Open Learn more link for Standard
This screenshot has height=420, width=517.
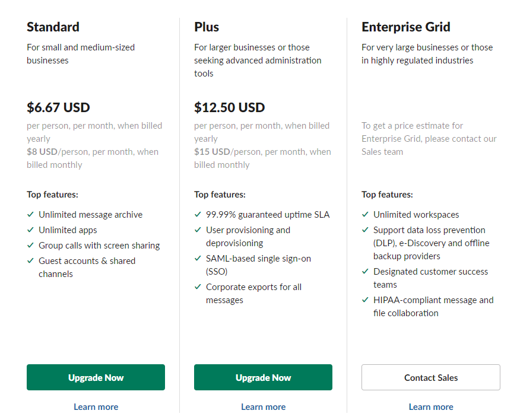coord(96,407)
